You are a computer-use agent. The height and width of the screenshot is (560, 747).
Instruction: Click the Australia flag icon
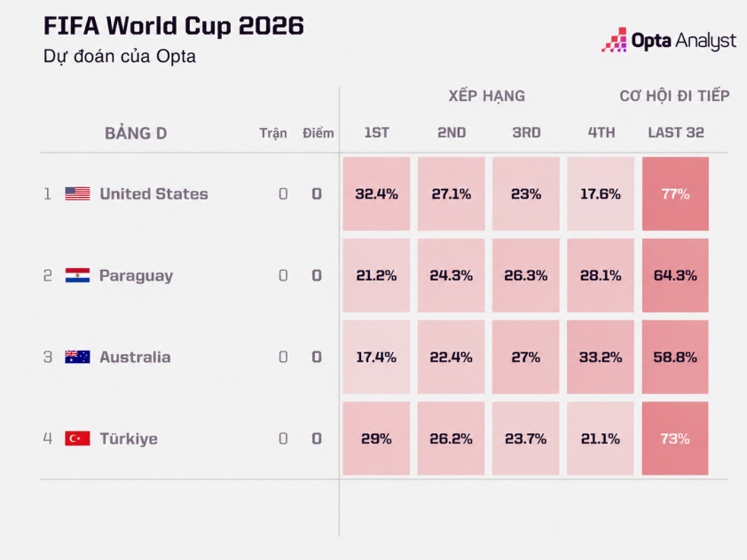tap(77, 357)
